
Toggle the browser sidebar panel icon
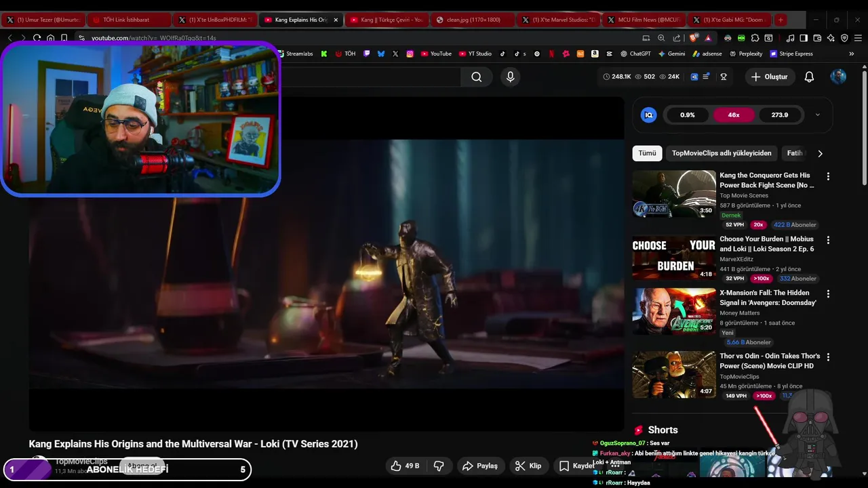coord(804,39)
